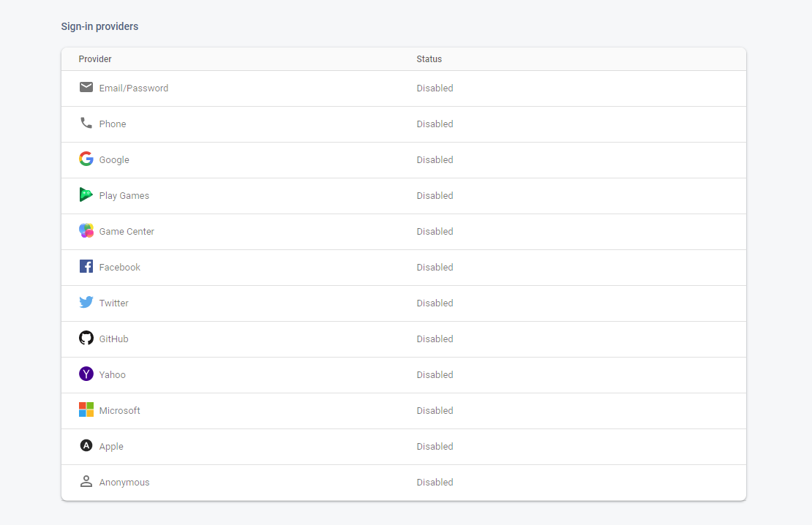Click the Microsoft logo icon
Viewport: 812px width, 525px height.
pyautogui.click(x=86, y=410)
